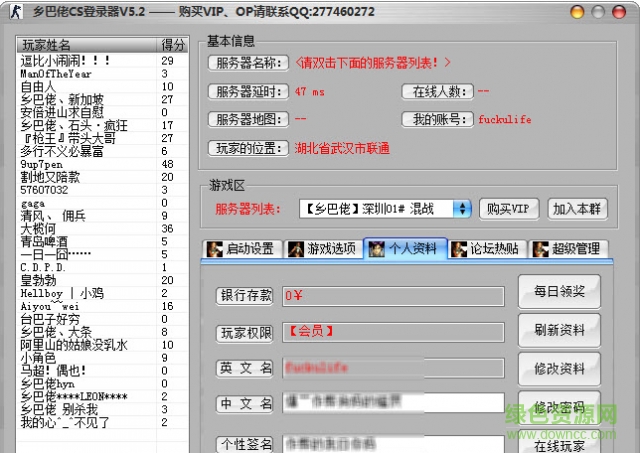Select player 安倍进山求自慰 row

coord(102,112)
